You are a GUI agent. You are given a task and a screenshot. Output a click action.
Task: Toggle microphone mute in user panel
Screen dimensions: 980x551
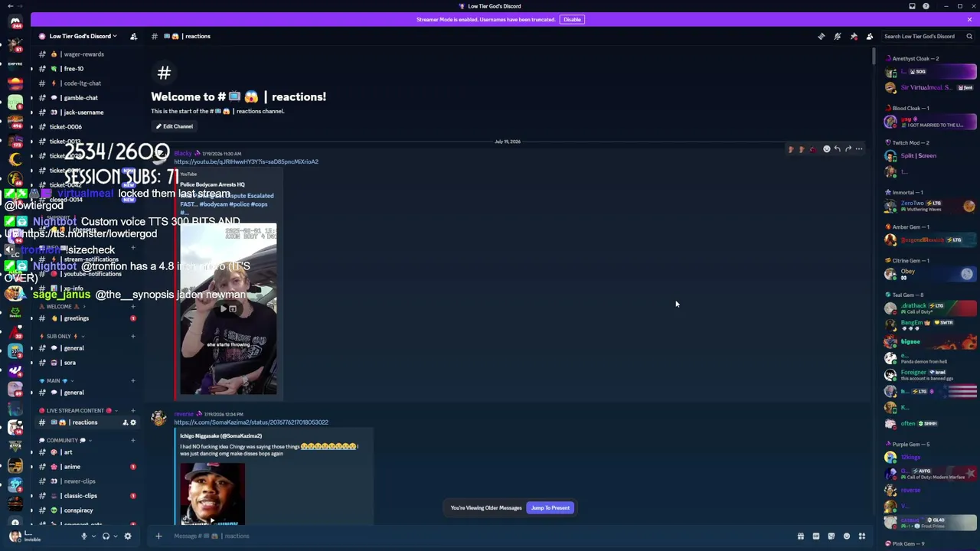tap(84, 536)
